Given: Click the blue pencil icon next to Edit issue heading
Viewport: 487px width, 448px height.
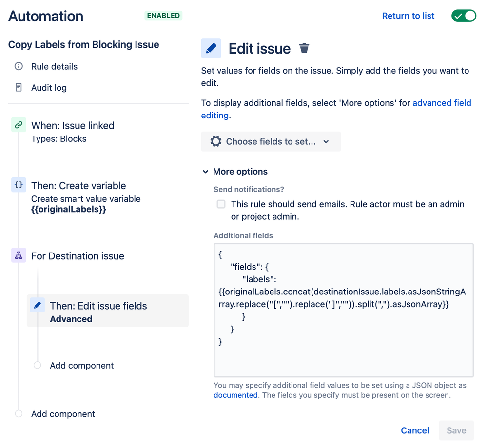Looking at the screenshot, I should [x=211, y=48].
